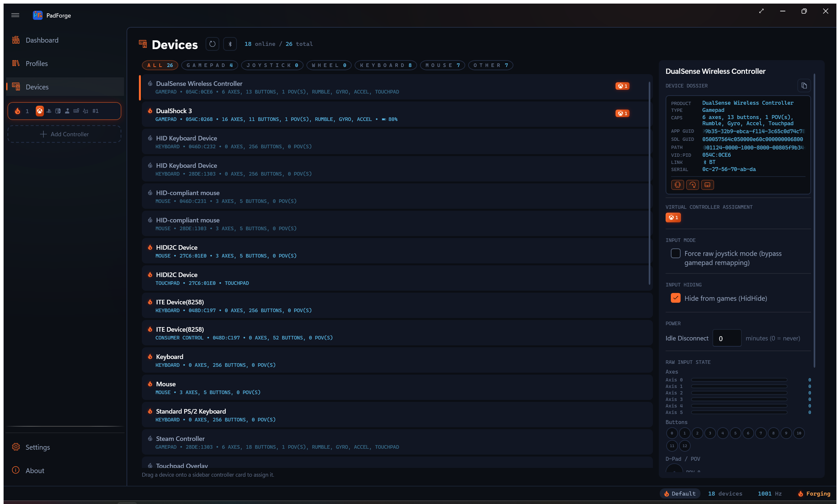
Task: Select the DualShock 3 device row
Action: (x=397, y=114)
